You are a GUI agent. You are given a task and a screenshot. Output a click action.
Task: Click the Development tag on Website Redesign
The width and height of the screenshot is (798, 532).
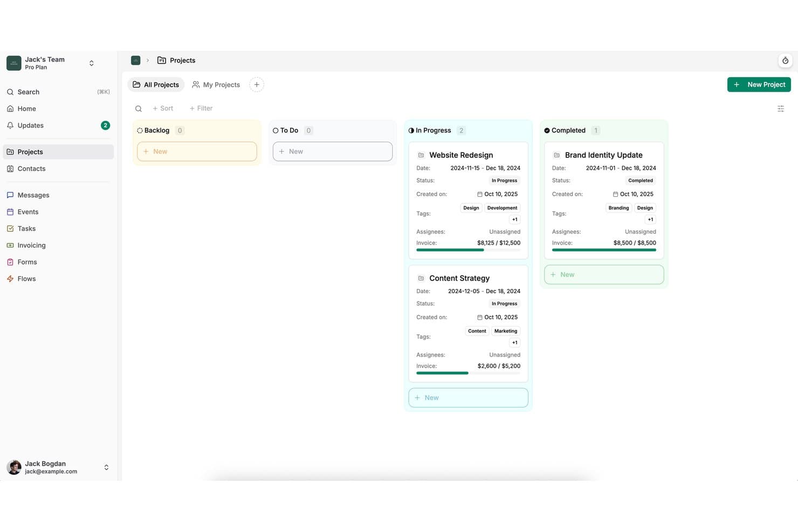click(x=502, y=208)
